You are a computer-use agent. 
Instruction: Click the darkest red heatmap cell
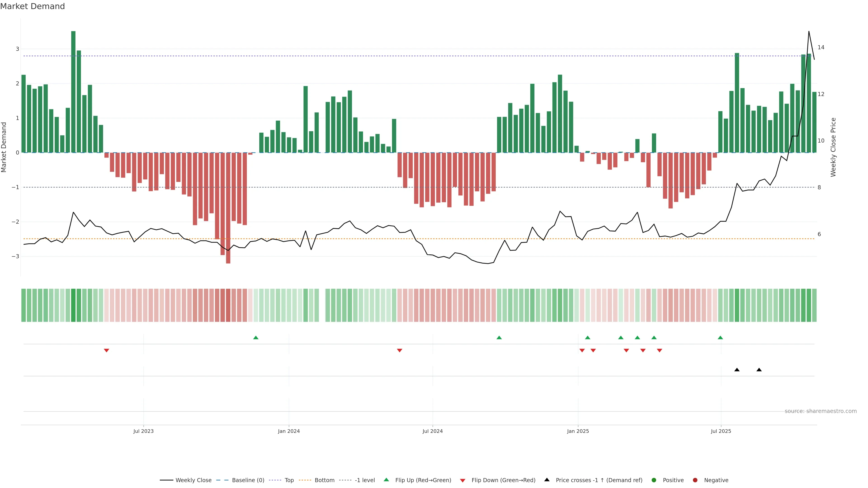(x=228, y=305)
